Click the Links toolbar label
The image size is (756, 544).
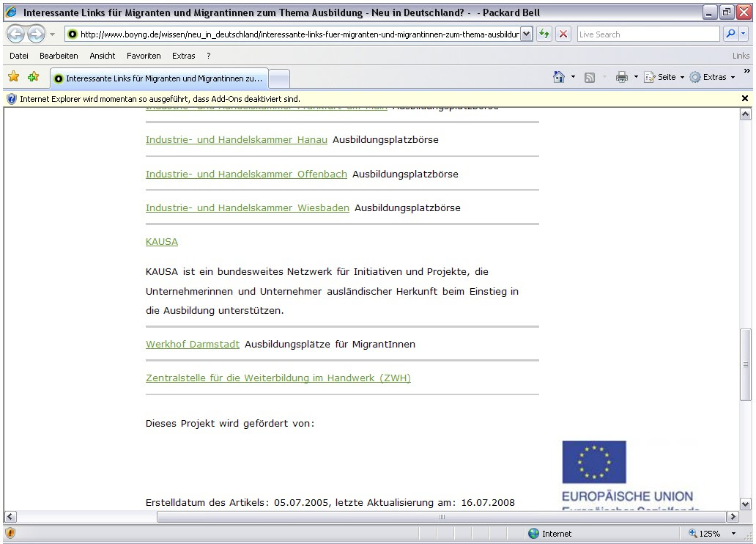coord(741,56)
